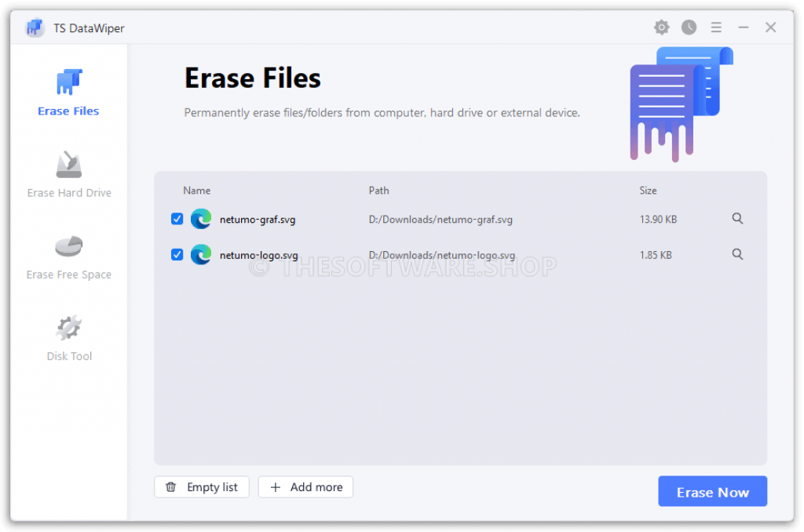This screenshot has width=804, height=532.
Task: Click the Size column header
Action: tap(649, 191)
